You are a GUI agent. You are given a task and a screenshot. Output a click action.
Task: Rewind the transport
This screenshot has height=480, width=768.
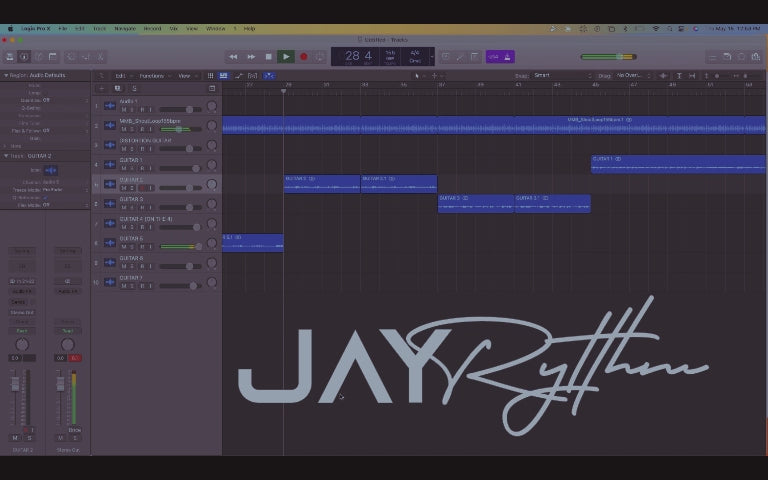233,57
